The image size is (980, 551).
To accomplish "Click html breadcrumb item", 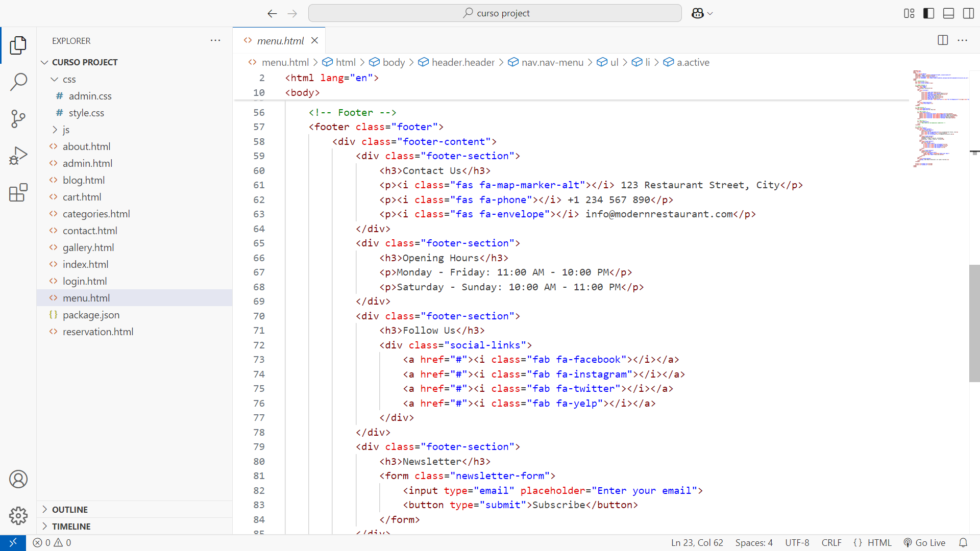I will (x=339, y=62).
